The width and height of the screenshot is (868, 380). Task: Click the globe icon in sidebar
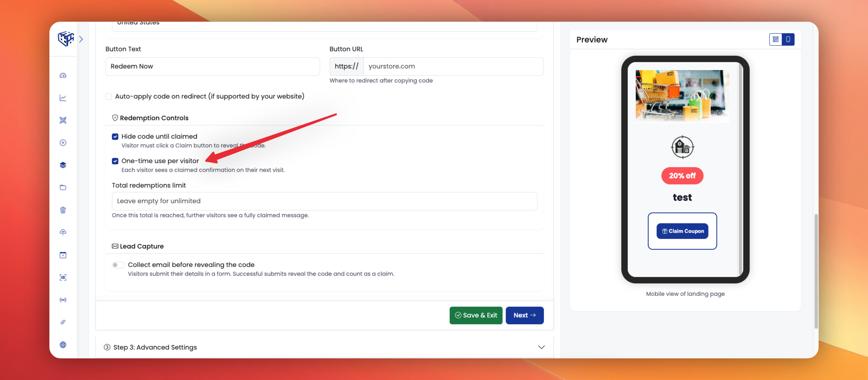(63, 345)
